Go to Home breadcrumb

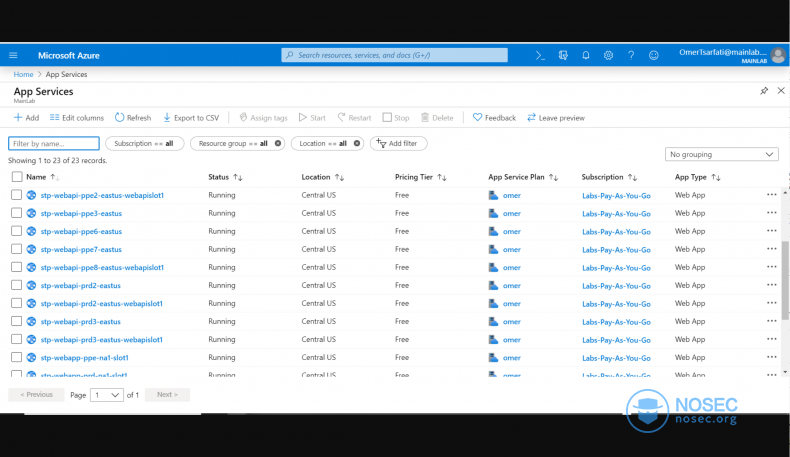[x=23, y=74]
